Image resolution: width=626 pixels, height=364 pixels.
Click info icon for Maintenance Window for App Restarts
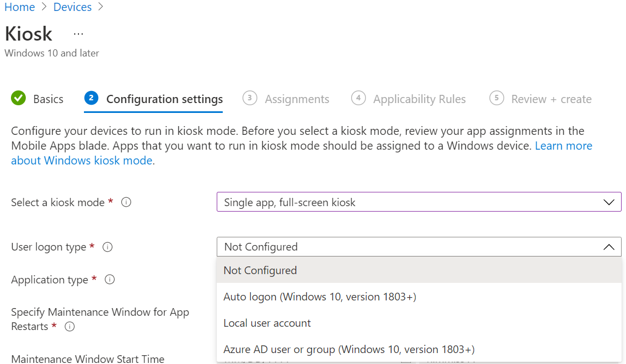70,327
